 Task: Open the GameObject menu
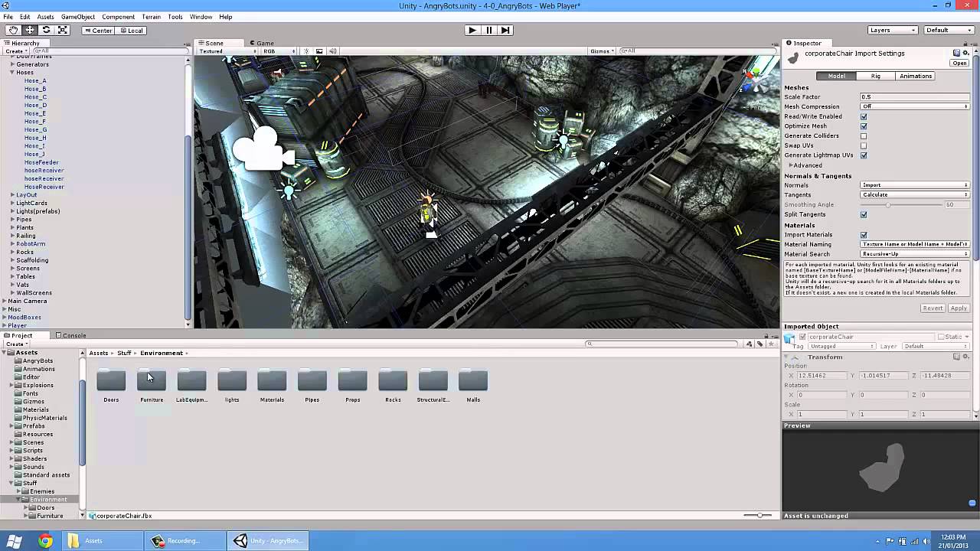point(78,17)
